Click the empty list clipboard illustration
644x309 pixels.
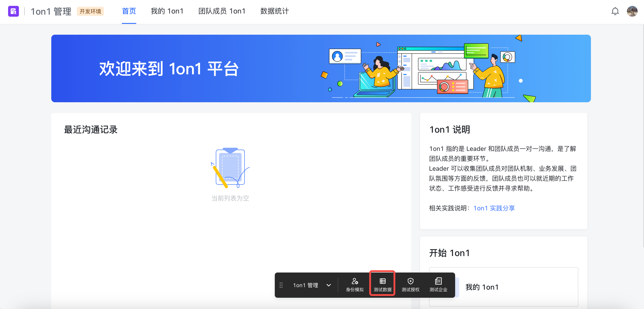tap(230, 168)
